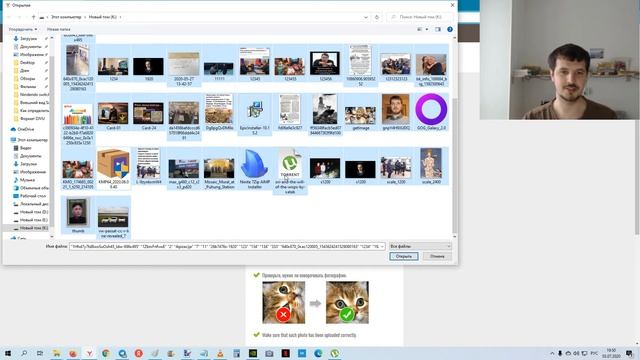The width and height of the screenshot is (640, 360).
Task: Refresh the current folder
Action: [x=377, y=17]
